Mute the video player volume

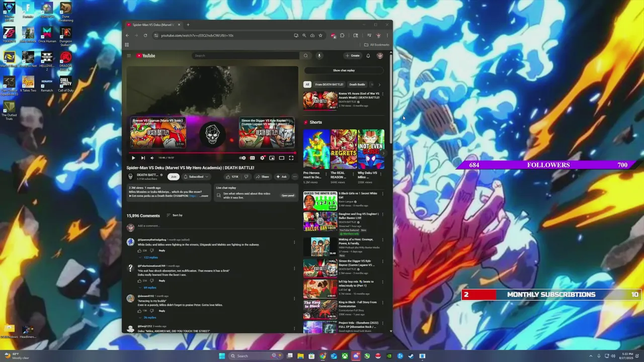[152, 158]
